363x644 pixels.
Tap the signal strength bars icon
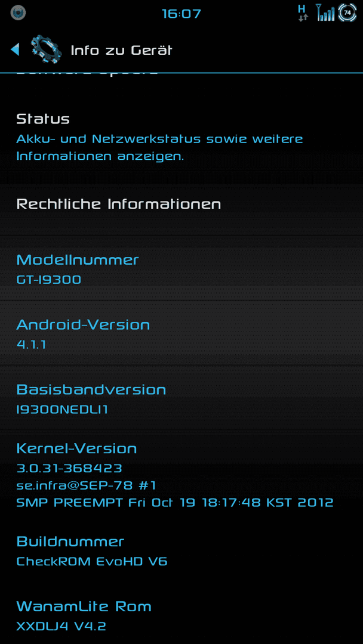click(x=325, y=13)
